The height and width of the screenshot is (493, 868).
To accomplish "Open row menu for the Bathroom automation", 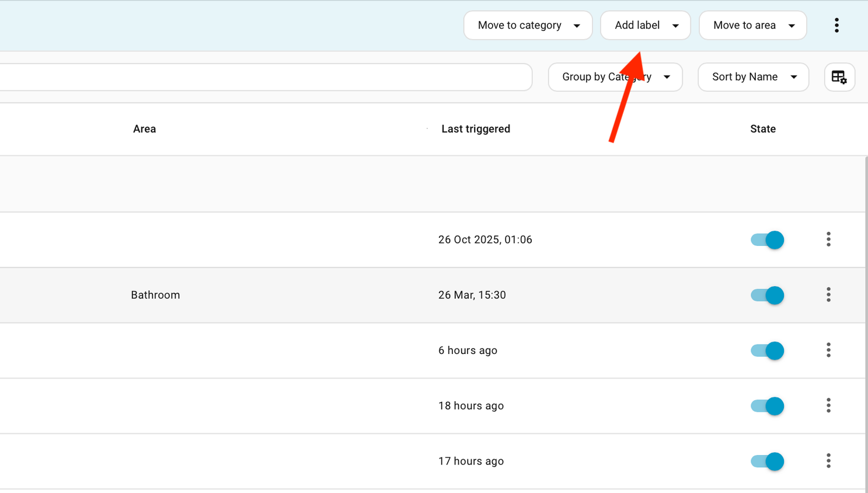I will [x=828, y=294].
